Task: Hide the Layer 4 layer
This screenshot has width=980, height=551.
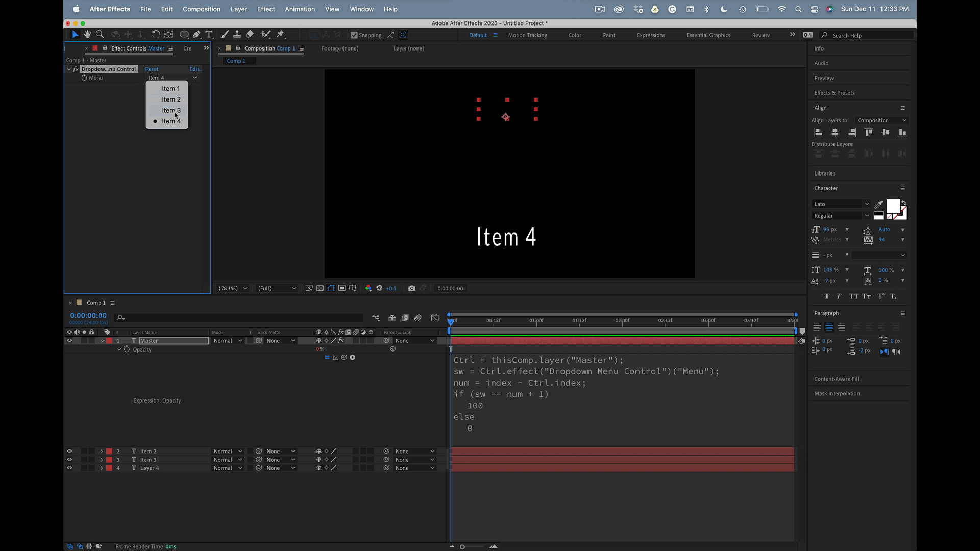Action: (x=69, y=468)
